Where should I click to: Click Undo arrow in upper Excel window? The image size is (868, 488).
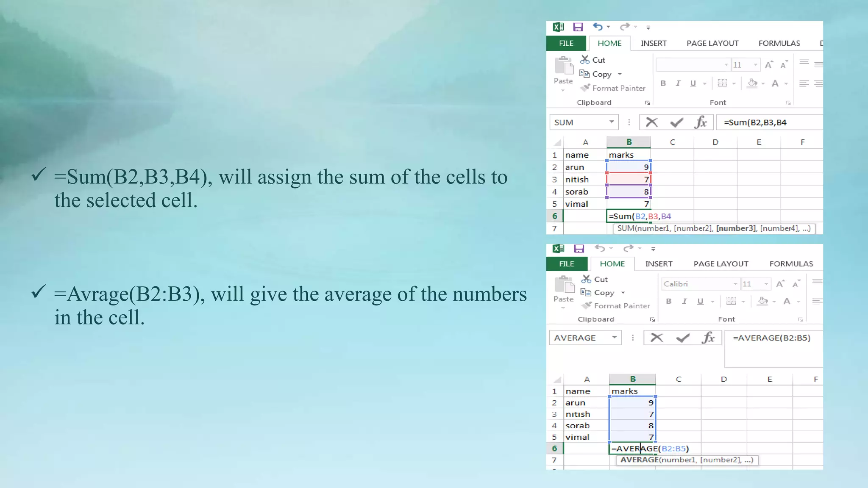[598, 27]
